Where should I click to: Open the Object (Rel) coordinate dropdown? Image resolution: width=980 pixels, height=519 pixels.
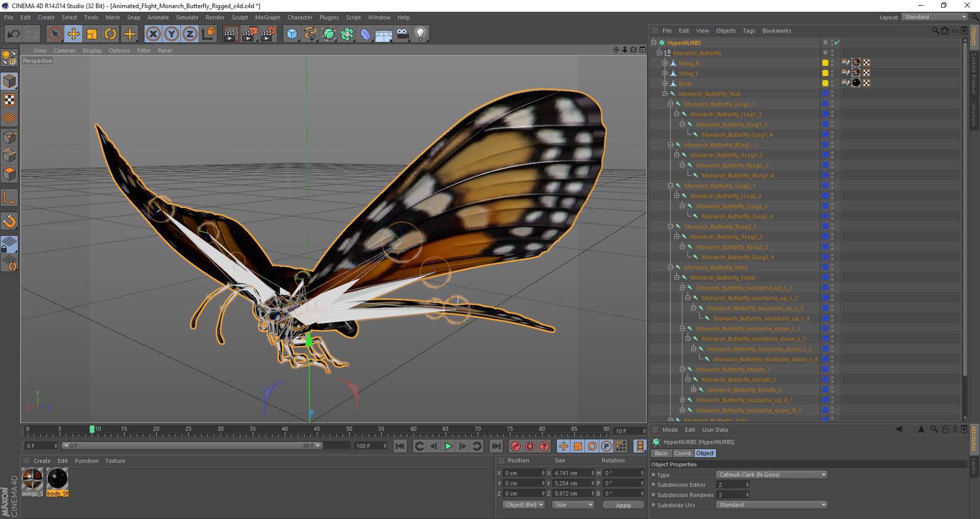click(x=524, y=505)
